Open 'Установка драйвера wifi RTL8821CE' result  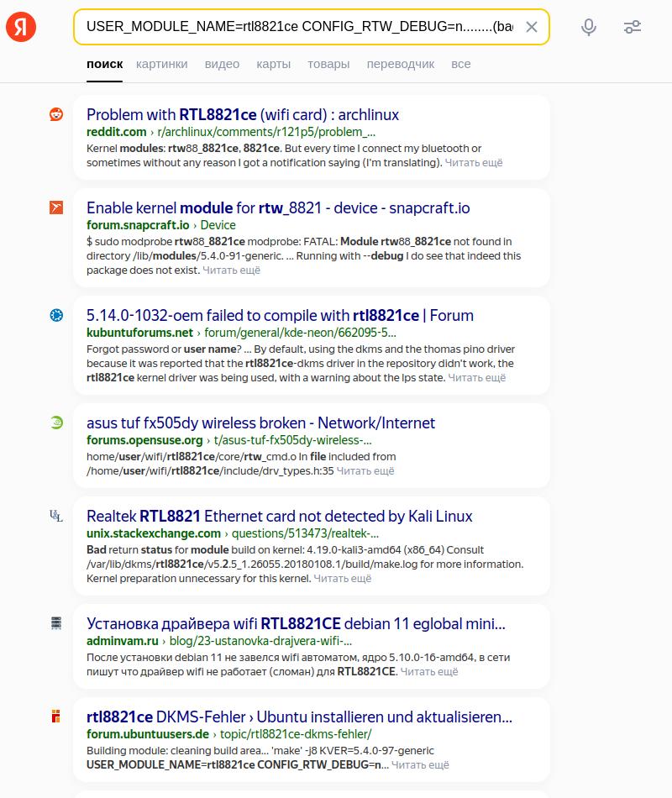[296, 623]
